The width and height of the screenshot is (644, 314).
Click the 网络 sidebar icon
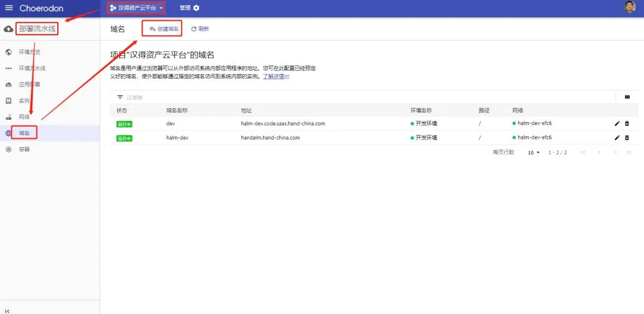click(x=8, y=117)
